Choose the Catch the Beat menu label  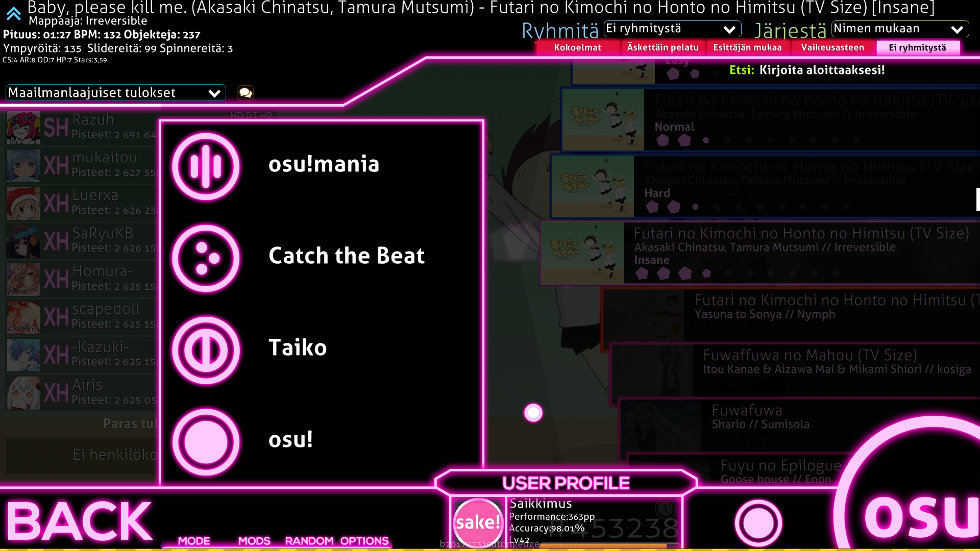347,256
